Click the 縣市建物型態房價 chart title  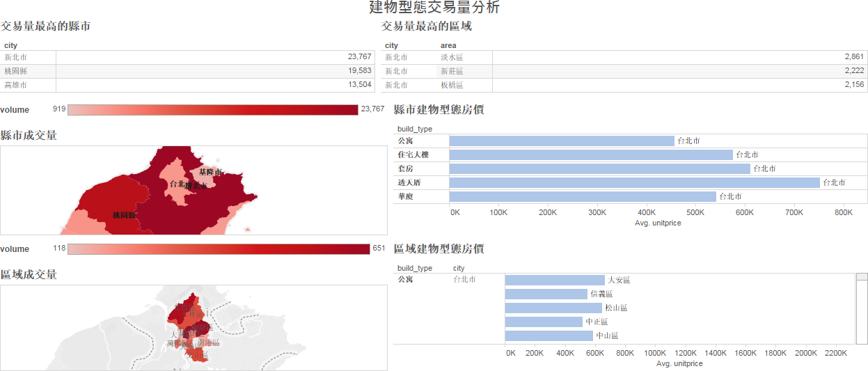point(439,110)
